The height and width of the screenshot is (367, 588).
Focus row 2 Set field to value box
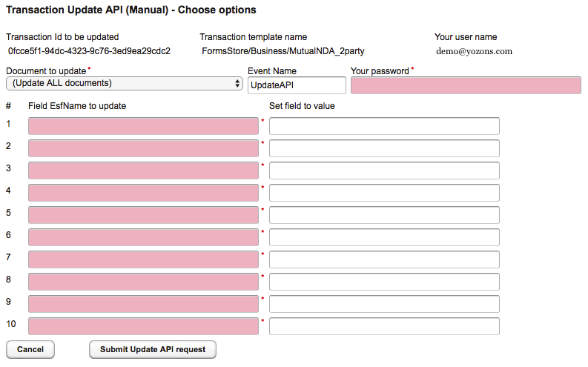pos(384,148)
